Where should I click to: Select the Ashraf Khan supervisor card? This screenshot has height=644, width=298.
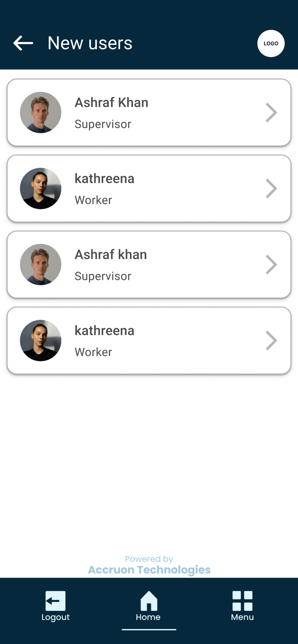tap(149, 112)
